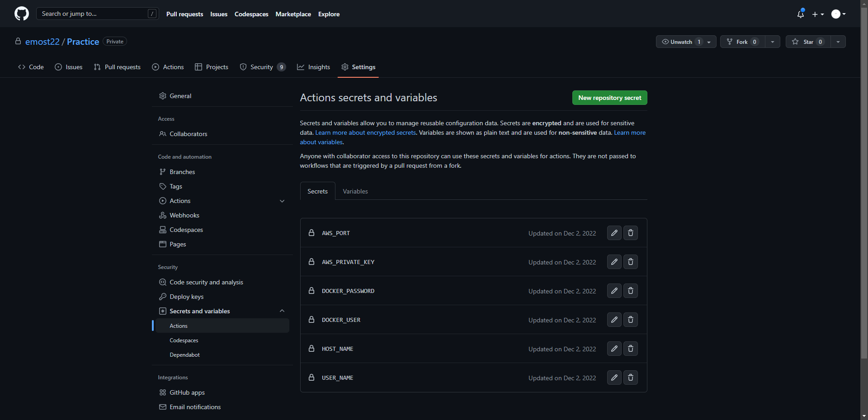Image resolution: width=868 pixels, height=420 pixels.
Task: Edit the DOCKER_PASSWORD secret
Action: [614, 291]
